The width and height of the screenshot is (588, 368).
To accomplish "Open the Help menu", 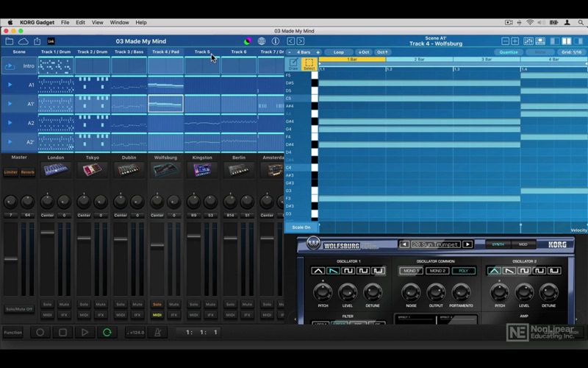I will pos(141,23).
